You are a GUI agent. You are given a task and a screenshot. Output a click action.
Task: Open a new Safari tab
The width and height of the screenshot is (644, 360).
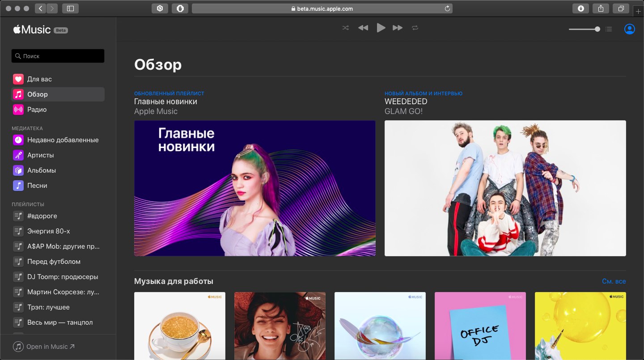639,11
